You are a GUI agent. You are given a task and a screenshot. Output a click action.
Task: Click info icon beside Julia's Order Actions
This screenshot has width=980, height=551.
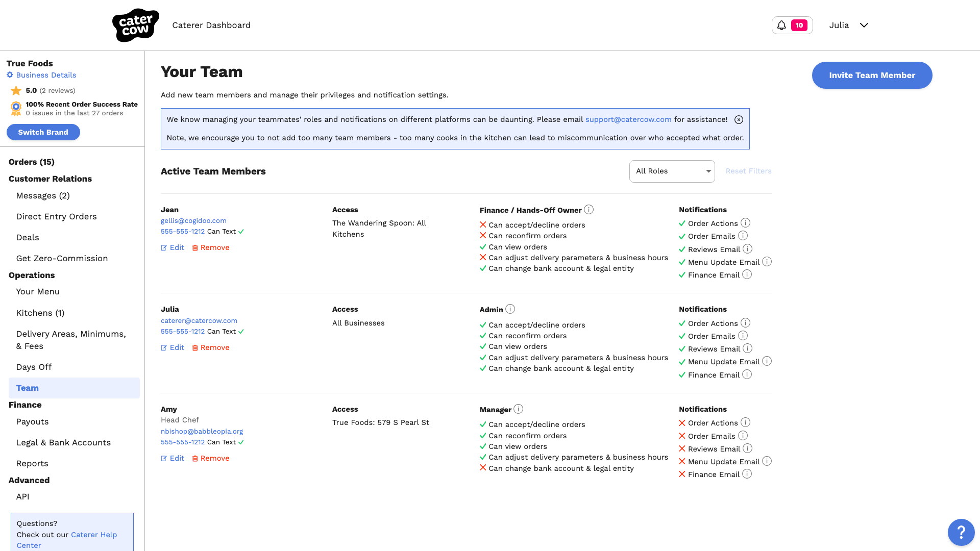pos(745,323)
